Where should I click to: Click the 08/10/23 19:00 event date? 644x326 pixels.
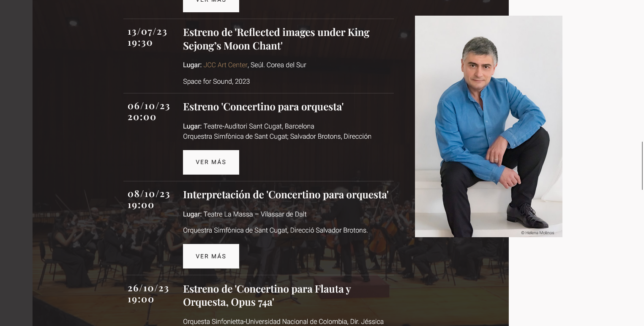point(149,200)
